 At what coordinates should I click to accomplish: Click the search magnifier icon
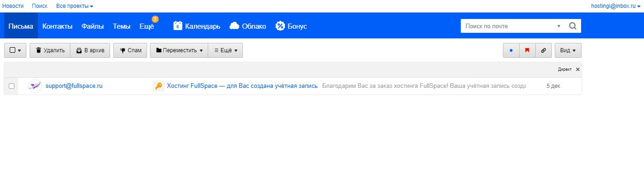pyautogui.click(x=572, y=26)
